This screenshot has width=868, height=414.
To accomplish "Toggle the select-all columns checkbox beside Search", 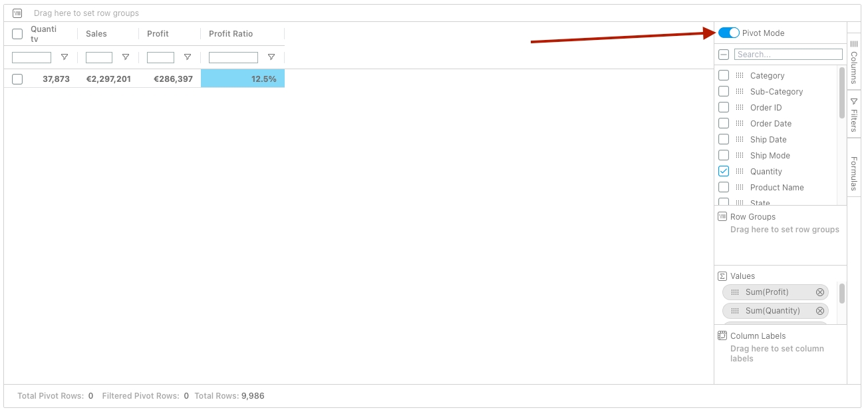I will coord(724,55).
